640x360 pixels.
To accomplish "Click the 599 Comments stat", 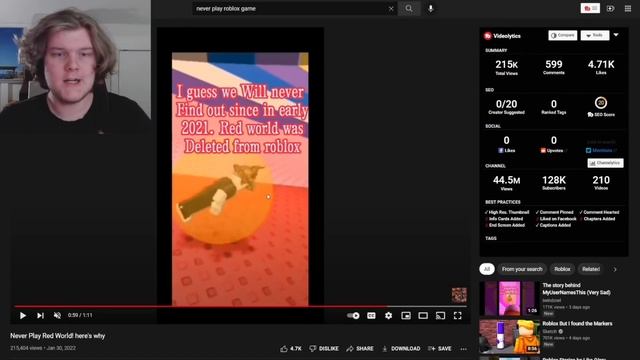I will (554, 67).
